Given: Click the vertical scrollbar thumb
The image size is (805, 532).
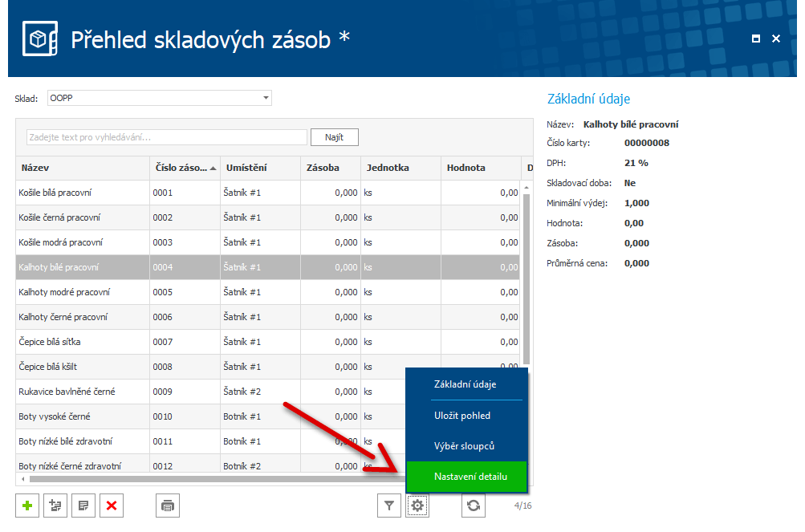Looking at the screenshot, I should pyautogui.click(x=527, y=279).
